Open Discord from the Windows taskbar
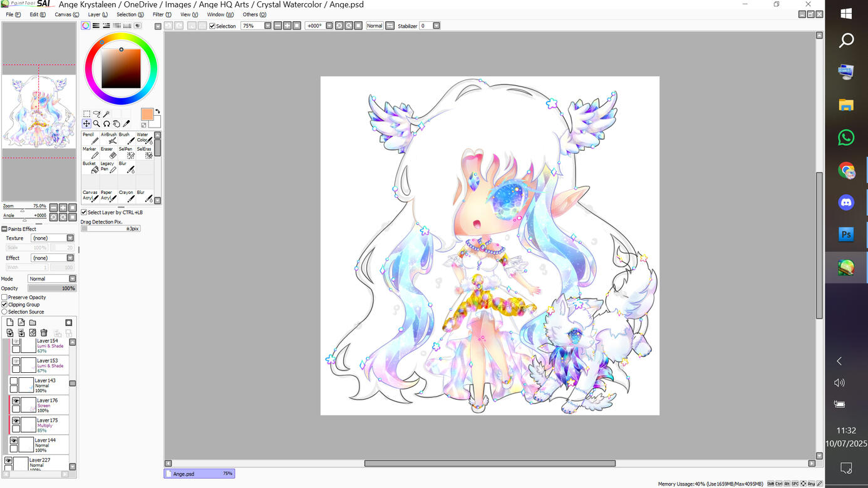The height and width of the screenshot is (488, 868). [846, 203]
